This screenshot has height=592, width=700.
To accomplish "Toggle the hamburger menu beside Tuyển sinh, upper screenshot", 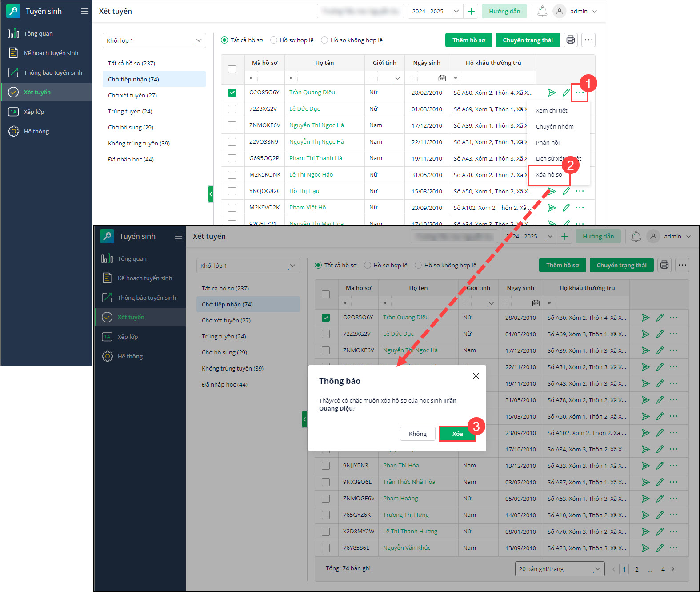I will pyautogui.click(x=84, y=11).
